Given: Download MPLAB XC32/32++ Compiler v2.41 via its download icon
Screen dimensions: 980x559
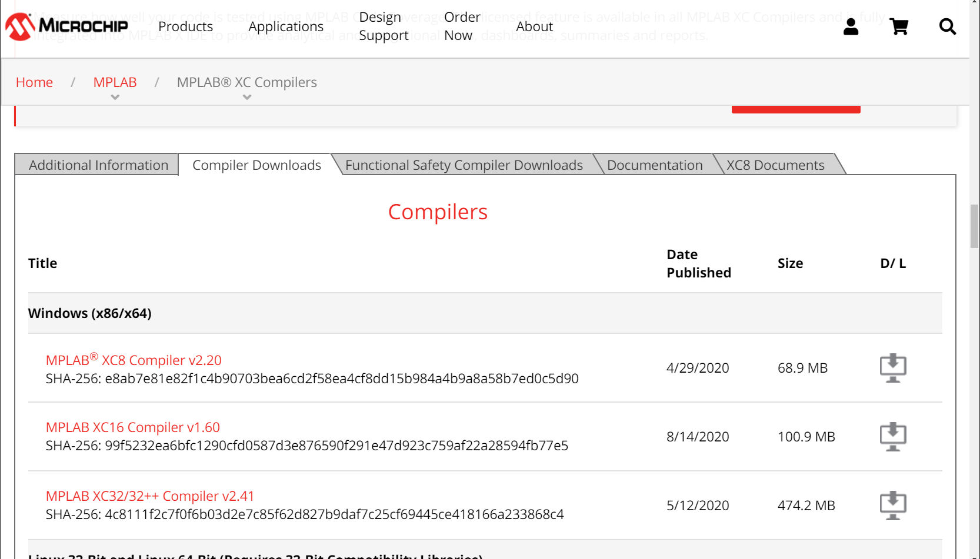Looking at the screenshot, I should pos(893,504).
